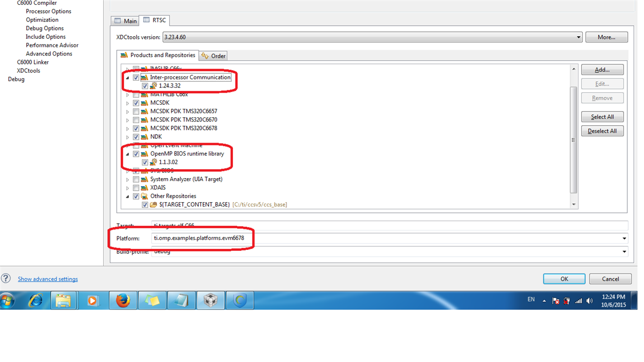The height and width of the screenshot is (362, 644).
Task: Collapse the Other Repositories node
Action: 127,196
